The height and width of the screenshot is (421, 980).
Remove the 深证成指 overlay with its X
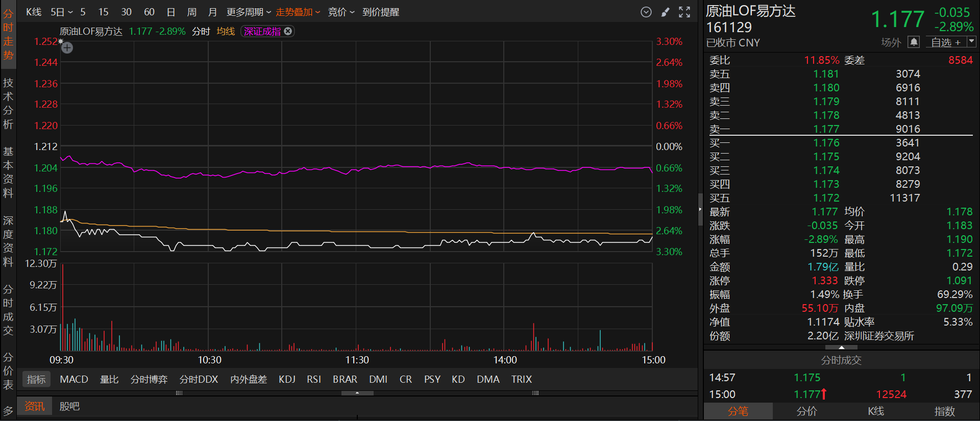[288, 31]
